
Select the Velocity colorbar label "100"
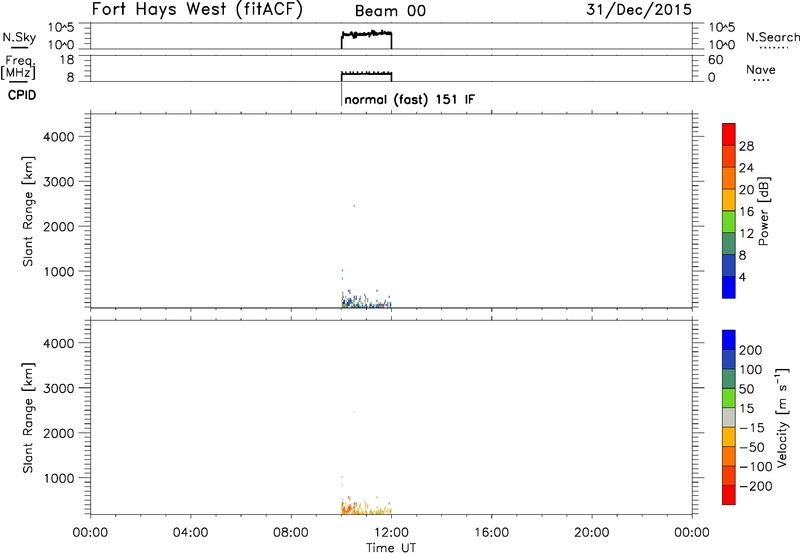751,369
